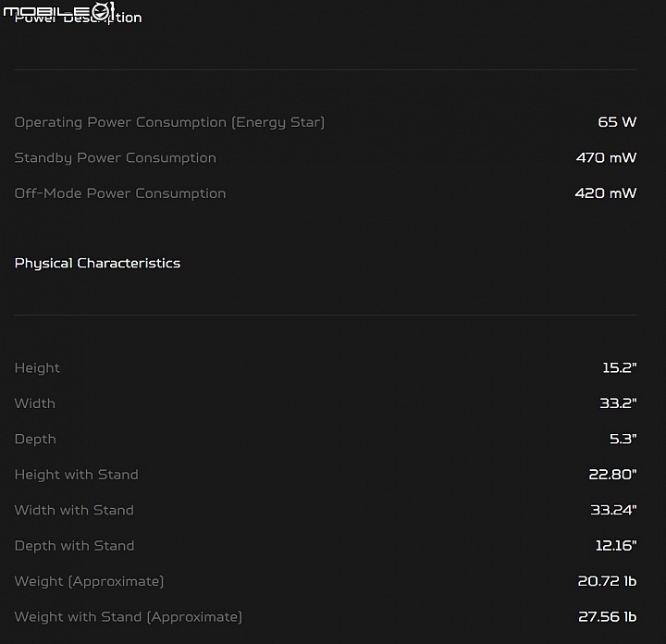666x644 pixels.
Task: Click the Power Description heading
Action: click(78, 18)
